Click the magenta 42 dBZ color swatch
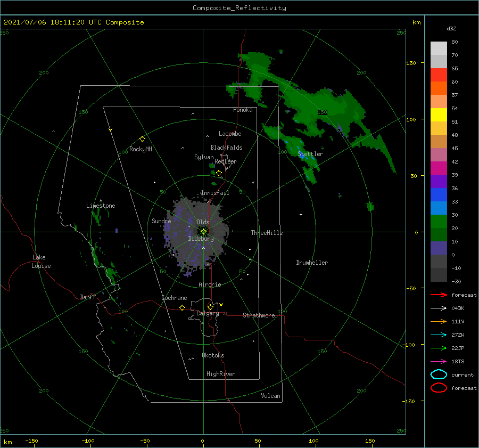This screenshot has height=448, width=479. coord(439,168)
